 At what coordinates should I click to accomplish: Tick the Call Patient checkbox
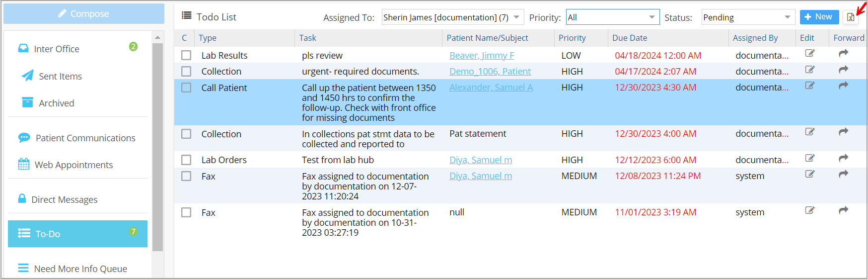(186, 88)
